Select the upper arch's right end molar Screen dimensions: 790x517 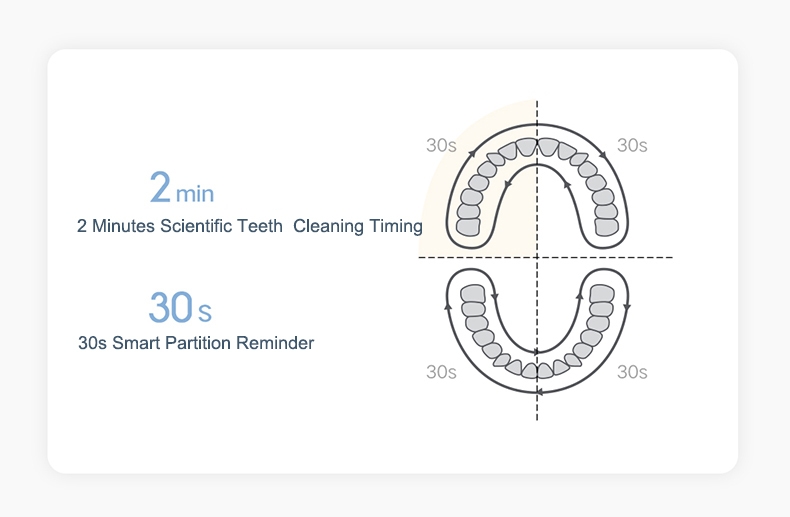pyautogui.click(x=606, y=227)
